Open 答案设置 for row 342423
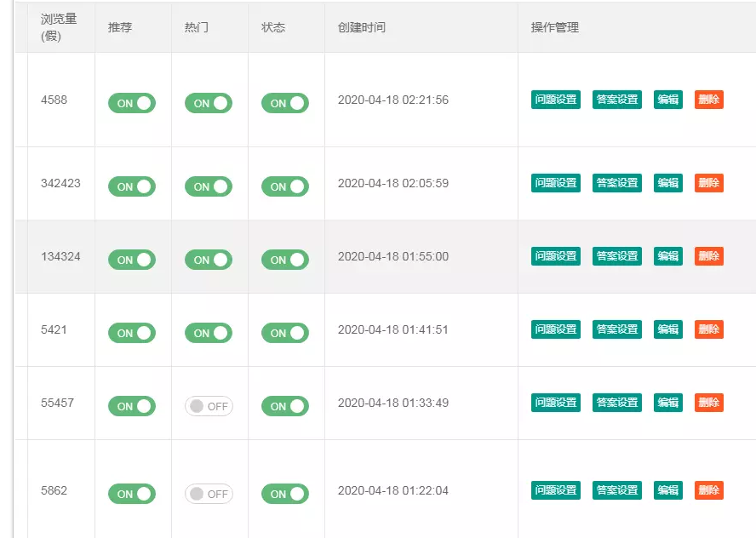Viewport: 756px width, 538px height. pyautogui.click(x=617, y=183)
